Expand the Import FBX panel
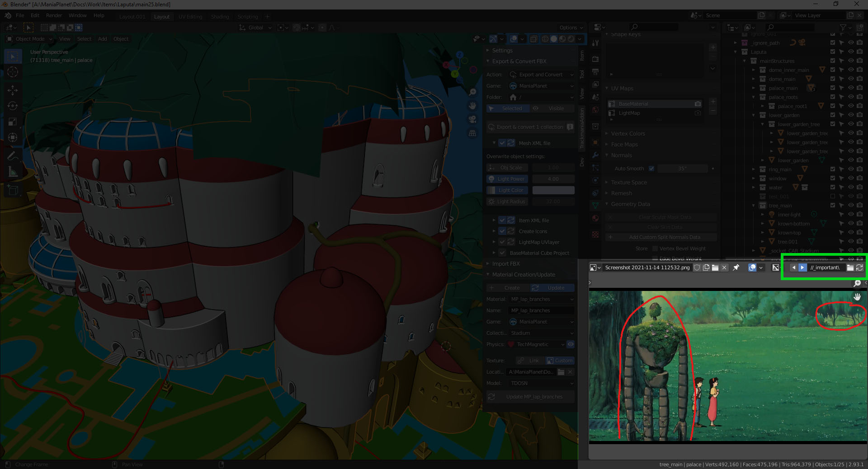868x469 pixels. coord(506,264)
